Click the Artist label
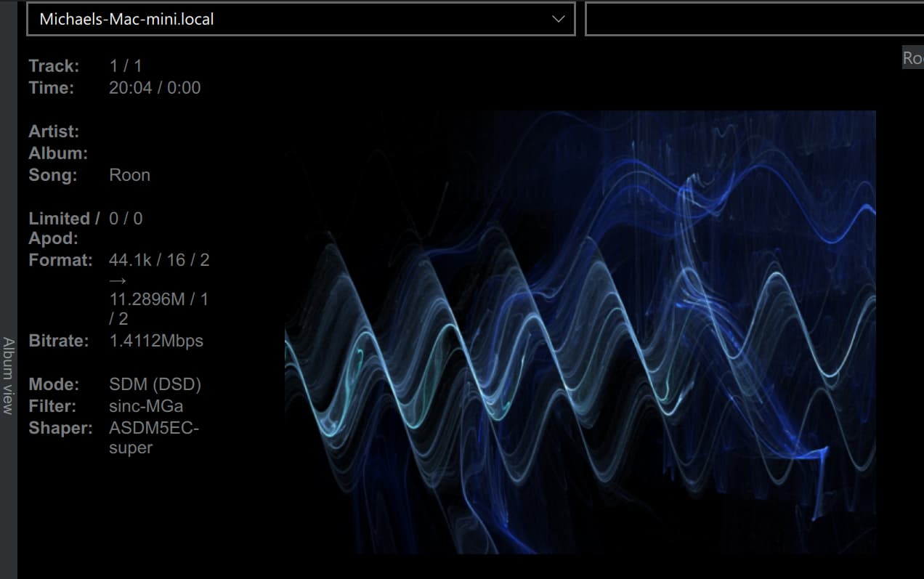Image resolution: width=924 pixels, height=579 pixels. [54, 131]
